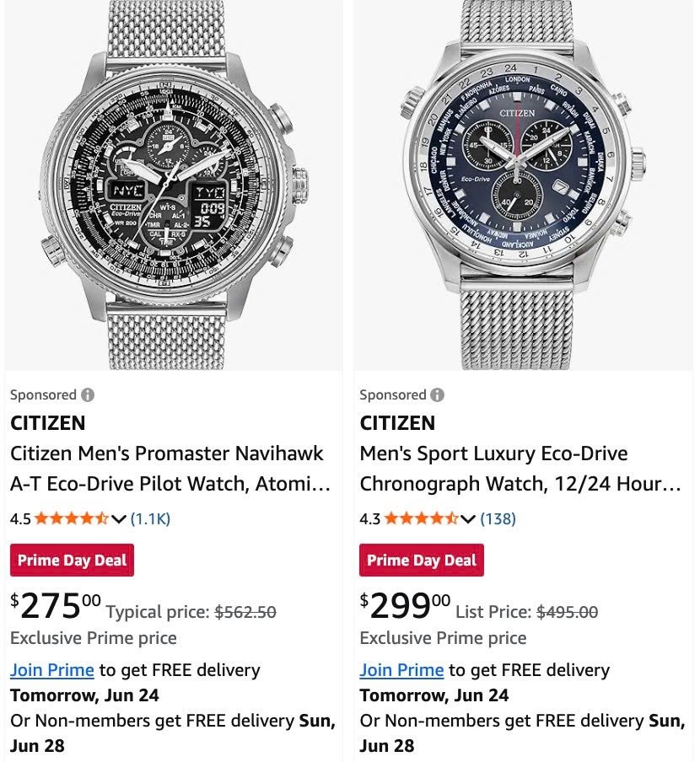Click the info icon beside right Sponsored label

pyautogui.click(x=438, y=394)
